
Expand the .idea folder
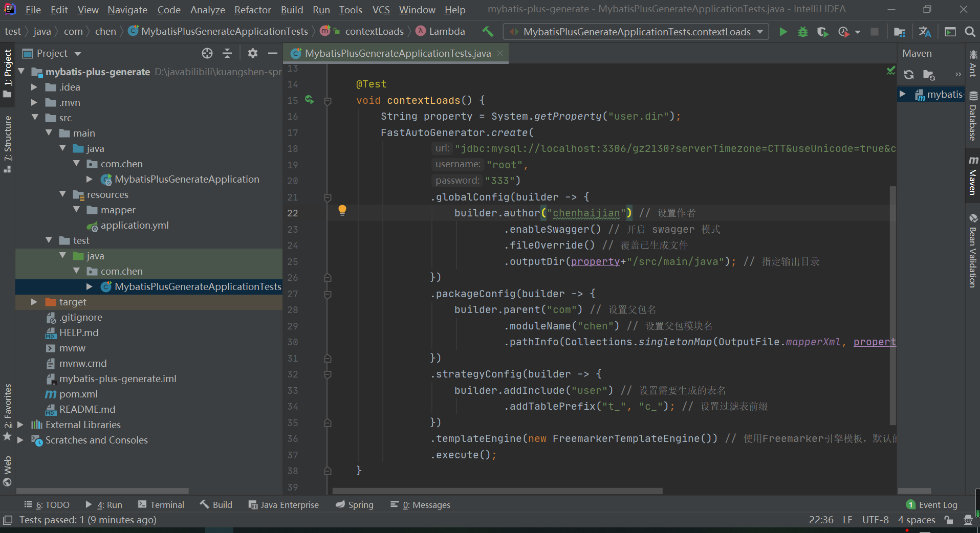[x=34, y=87]
